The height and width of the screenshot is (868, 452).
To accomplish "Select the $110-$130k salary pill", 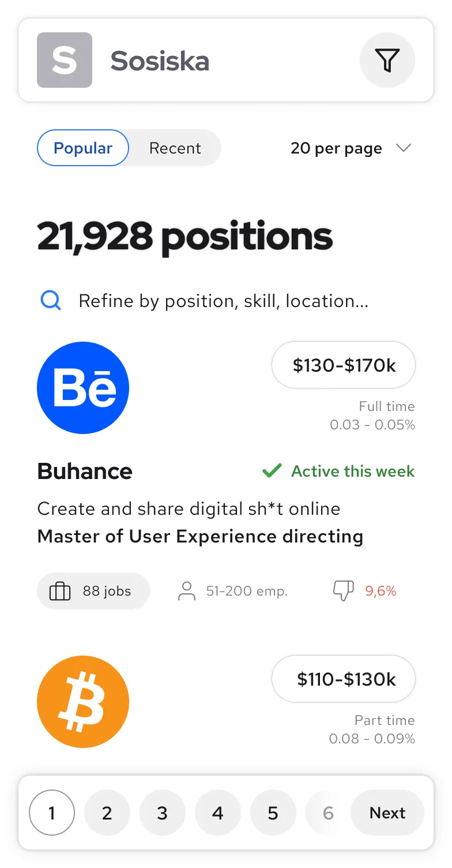I will coord(344,679).
